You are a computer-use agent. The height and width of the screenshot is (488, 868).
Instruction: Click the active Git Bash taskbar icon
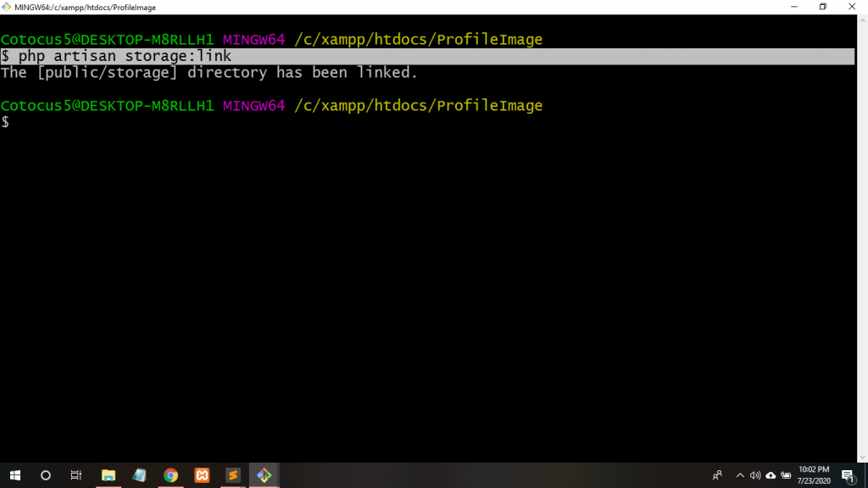264,475
